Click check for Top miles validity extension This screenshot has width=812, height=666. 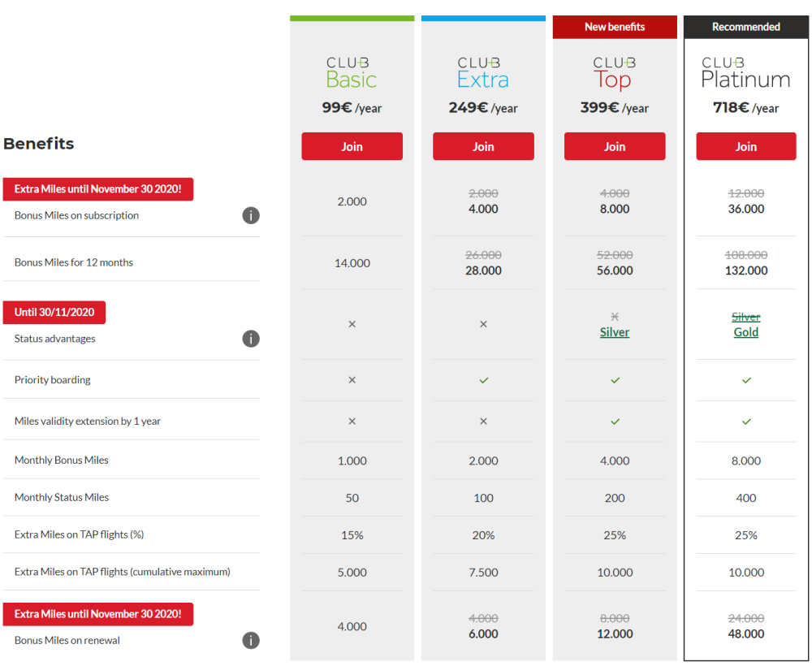tap(615, 422)
